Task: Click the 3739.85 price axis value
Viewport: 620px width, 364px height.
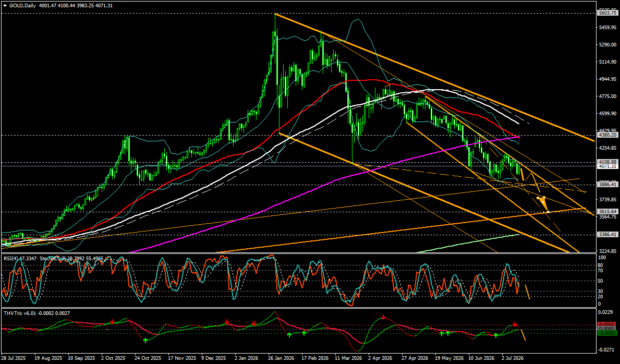Action: tap(608, 199)
